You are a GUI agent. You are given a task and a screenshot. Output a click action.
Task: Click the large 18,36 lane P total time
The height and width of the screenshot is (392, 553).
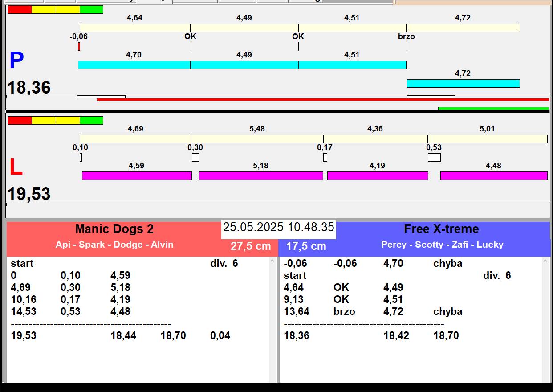(x=29, y=87)
